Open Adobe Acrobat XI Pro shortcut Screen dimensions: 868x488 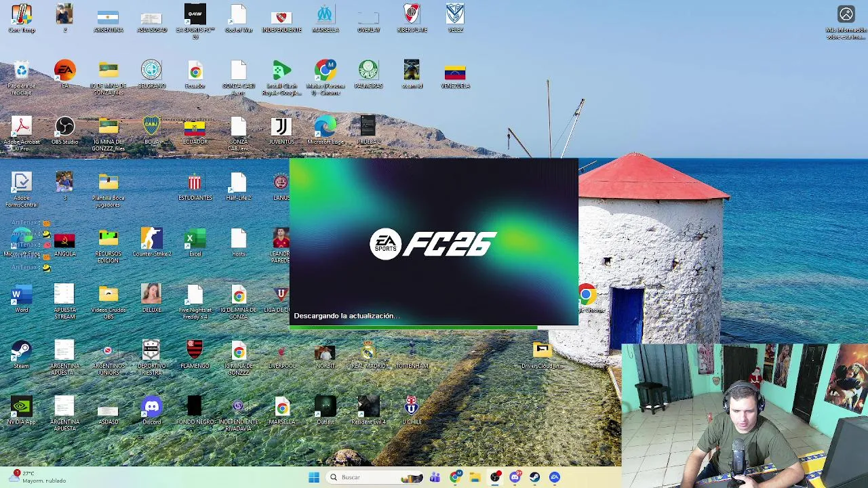[x=22, y=134]
